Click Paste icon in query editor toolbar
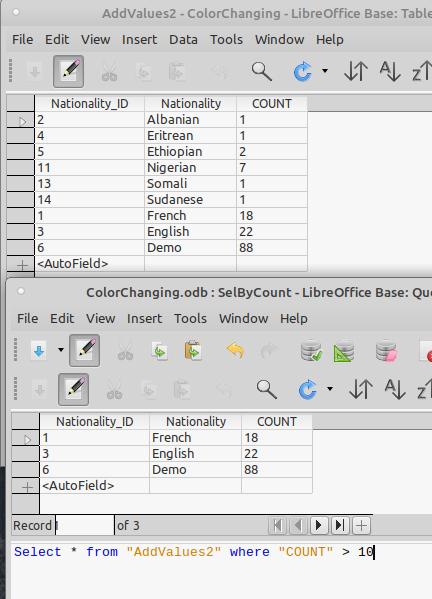432x599 pixels. pyautogui.click(x=193, y=350)
